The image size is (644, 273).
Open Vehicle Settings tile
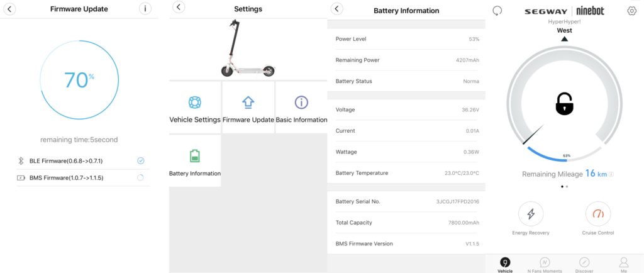[195, 108]
